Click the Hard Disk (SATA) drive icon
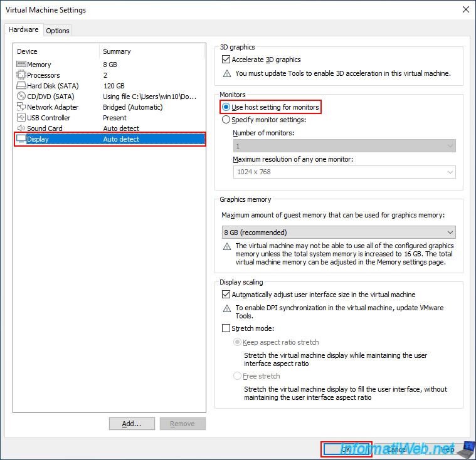 (x=21, y=86)
